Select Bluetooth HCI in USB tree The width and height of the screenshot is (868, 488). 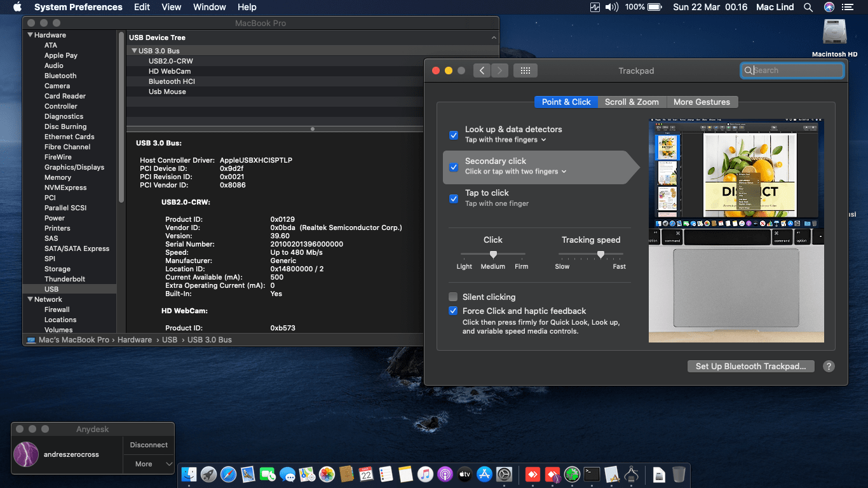(x=172, y=81)
